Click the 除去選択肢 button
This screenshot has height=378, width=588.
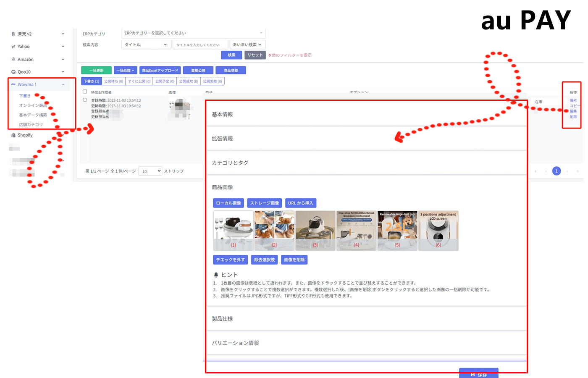pyautogui.click(x=264, y=260)
